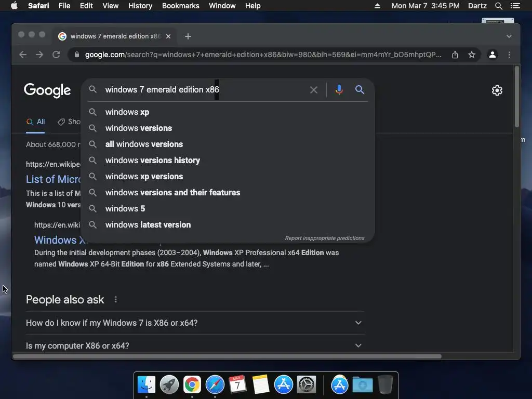
Task: Open People also ask options dots
Action: point(116,299)
